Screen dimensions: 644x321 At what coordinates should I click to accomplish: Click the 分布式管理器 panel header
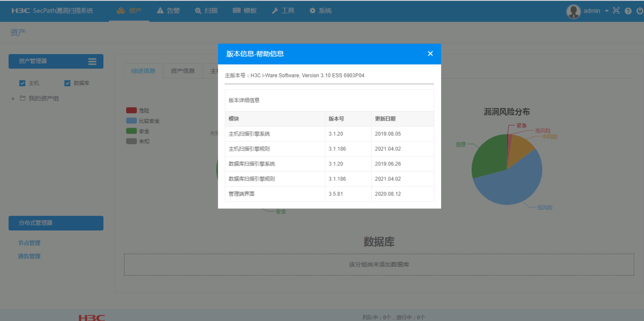tap(56, 223)
